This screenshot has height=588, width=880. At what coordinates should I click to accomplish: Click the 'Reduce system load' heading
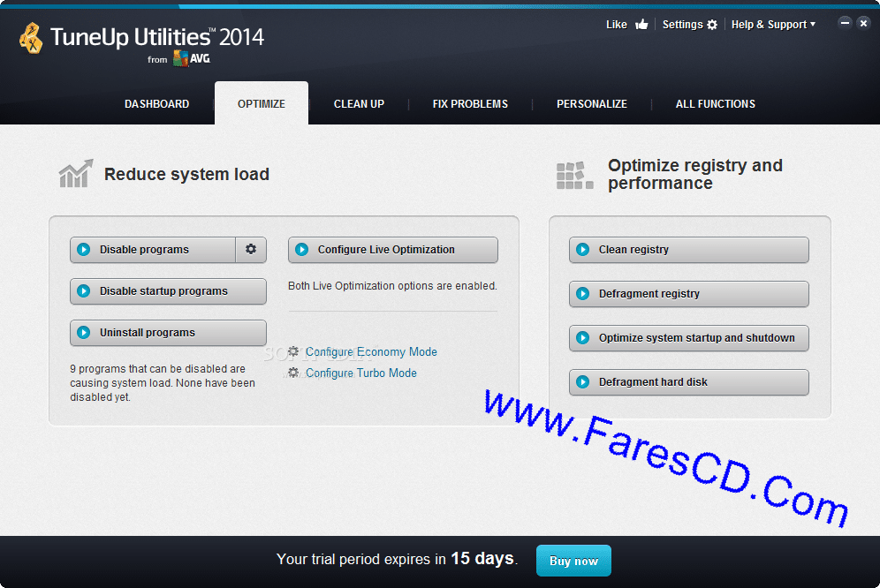pos(187,174)
